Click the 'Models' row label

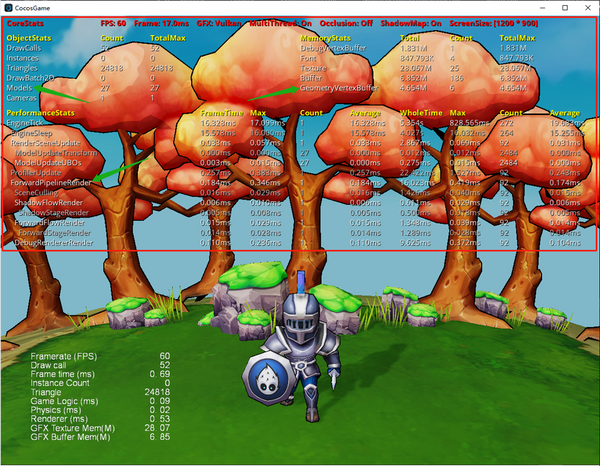tap(20, 88)
